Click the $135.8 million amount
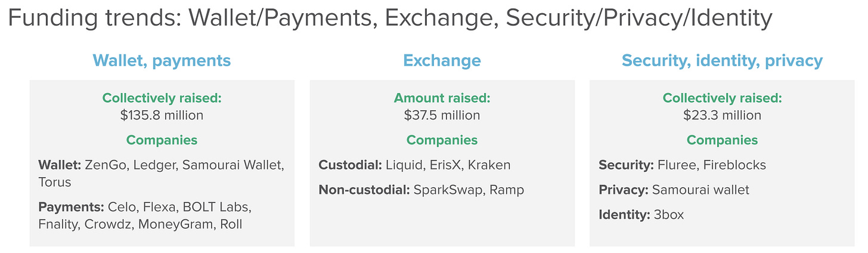The image size is (868, 253). click(x=162, y=115)
